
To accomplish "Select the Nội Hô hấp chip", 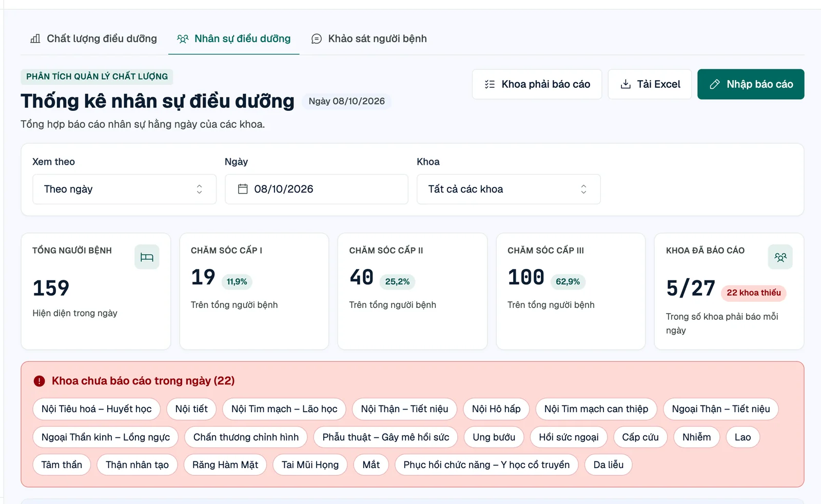I will 496,409.
